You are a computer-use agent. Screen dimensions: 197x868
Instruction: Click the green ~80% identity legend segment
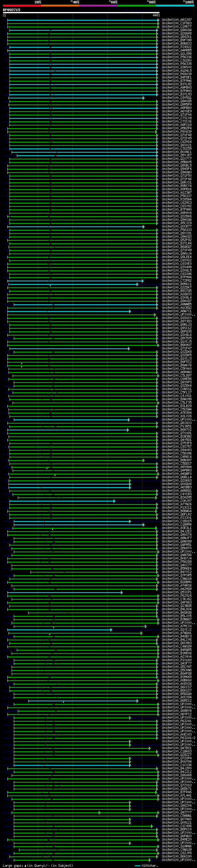(136, 6)
